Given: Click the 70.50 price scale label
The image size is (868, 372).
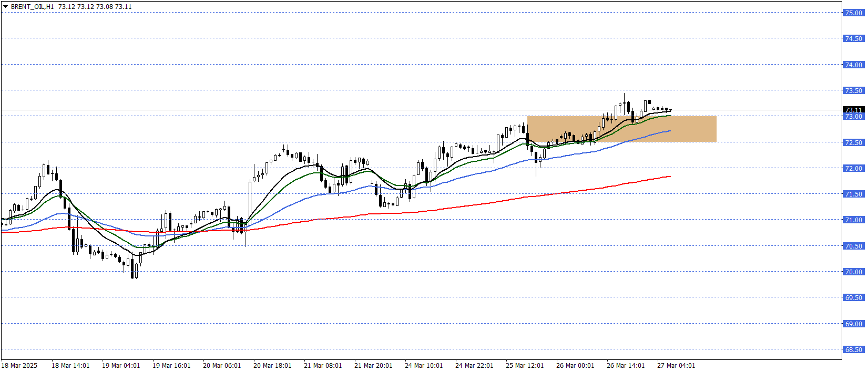Looking at the screenshot, I should coord(853,246).
